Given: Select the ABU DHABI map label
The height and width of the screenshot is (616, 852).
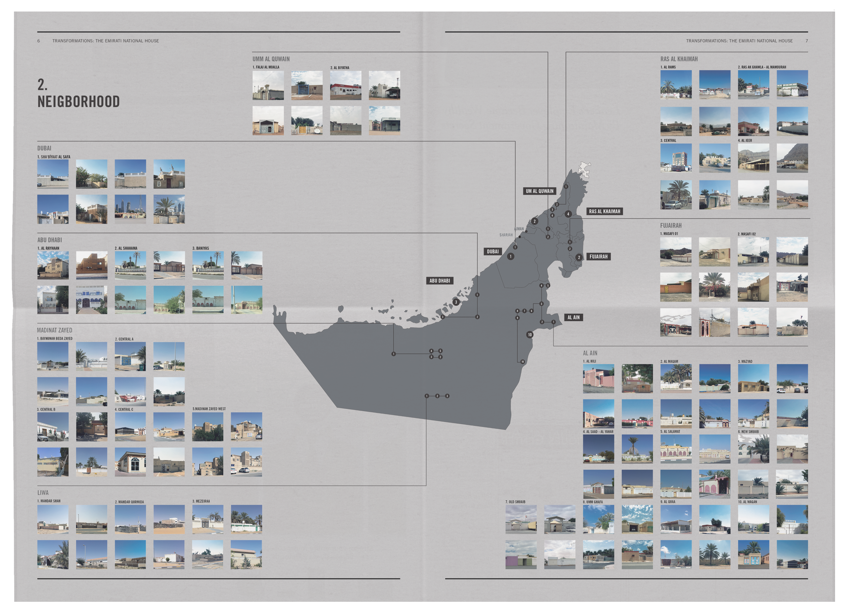Looking at the screenshot, I should pyautogui.click(x=440, y=281).
